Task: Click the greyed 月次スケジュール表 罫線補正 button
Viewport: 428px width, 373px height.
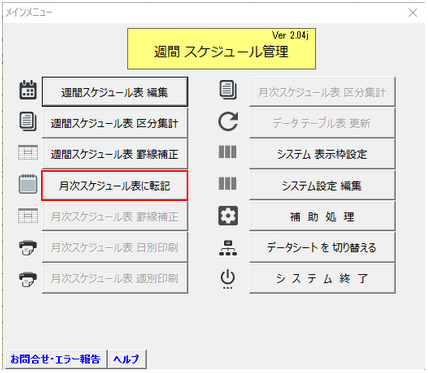Action: click(115, 217)
